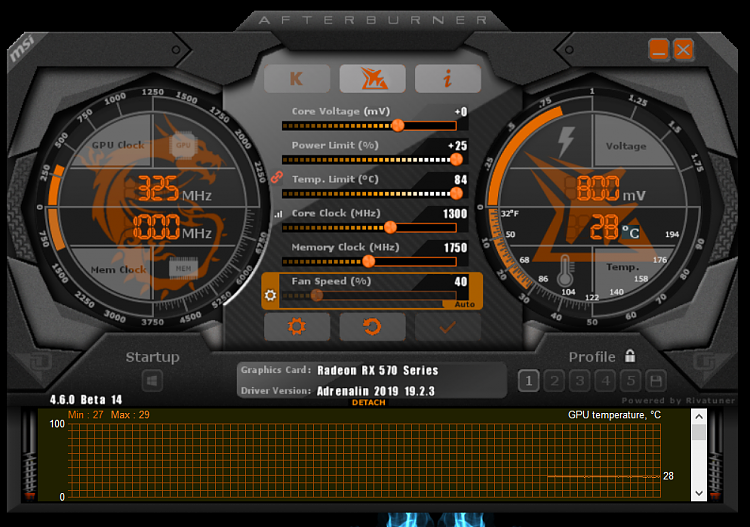Click the Power Limit value +25 field
750x527 pixels.
457,146
